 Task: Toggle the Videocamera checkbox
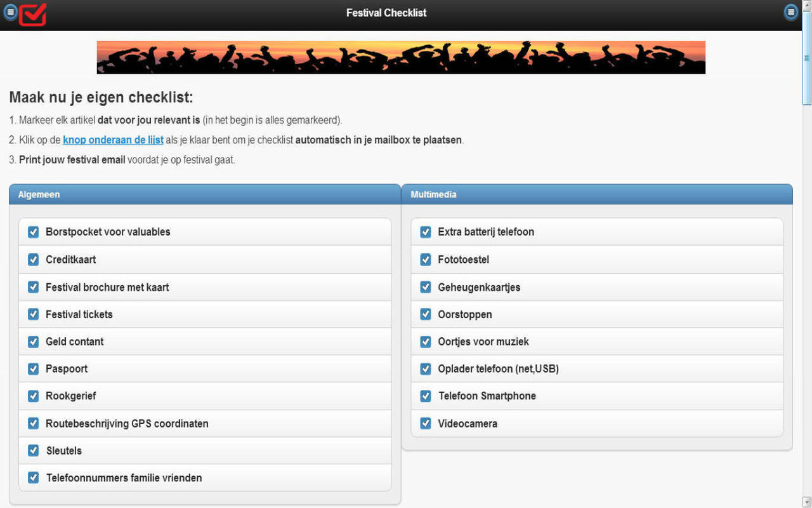[426, 424]
